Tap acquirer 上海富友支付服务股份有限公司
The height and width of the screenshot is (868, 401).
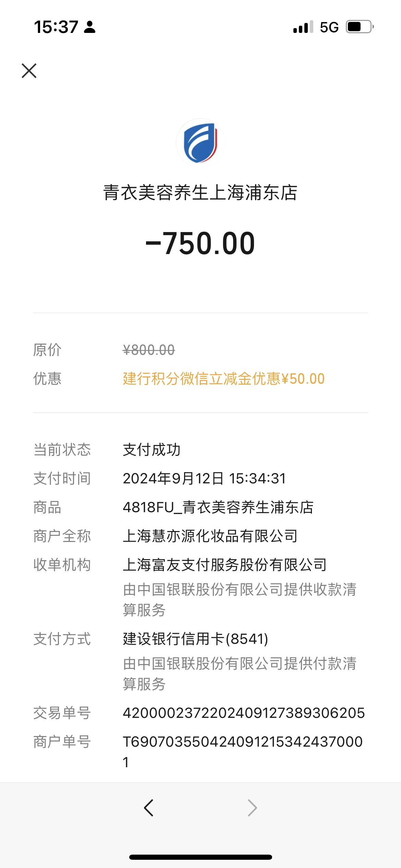[x=225, y=565]
